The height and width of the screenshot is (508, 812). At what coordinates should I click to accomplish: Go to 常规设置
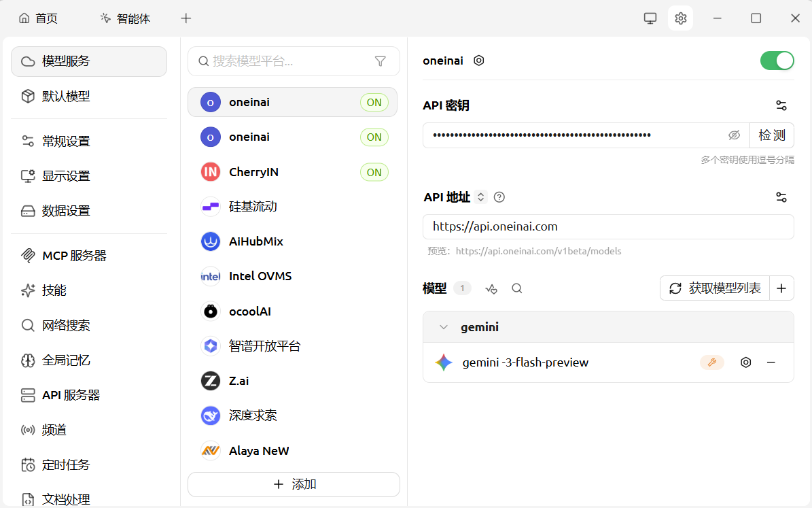point(89,141)
